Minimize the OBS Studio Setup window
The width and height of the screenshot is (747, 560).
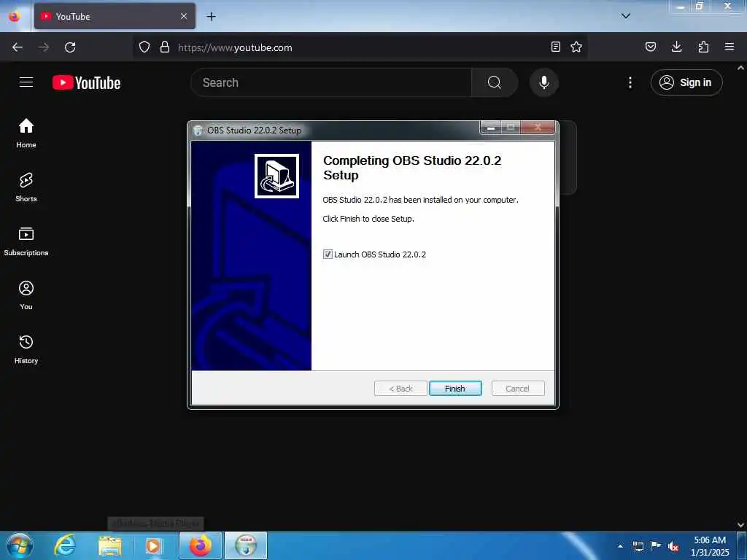click(x=490, y=128)
